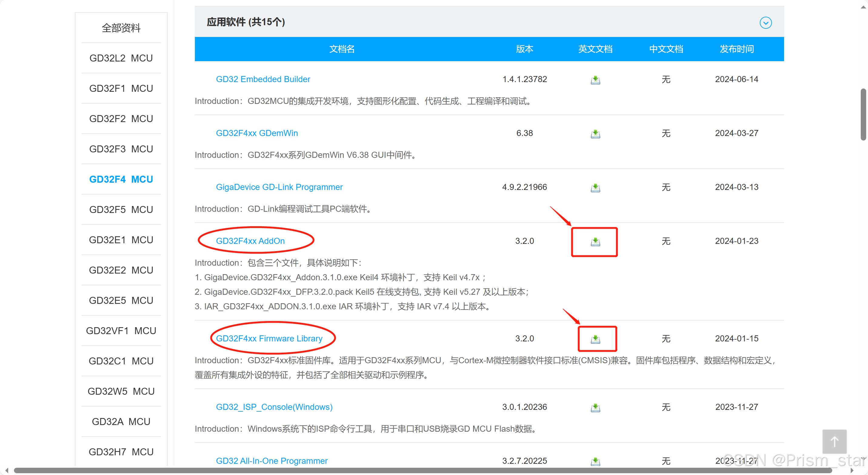Click the horizontal scrollbar left arrow
The height and width of the screenshot is (475, 868).
[7, 470]
